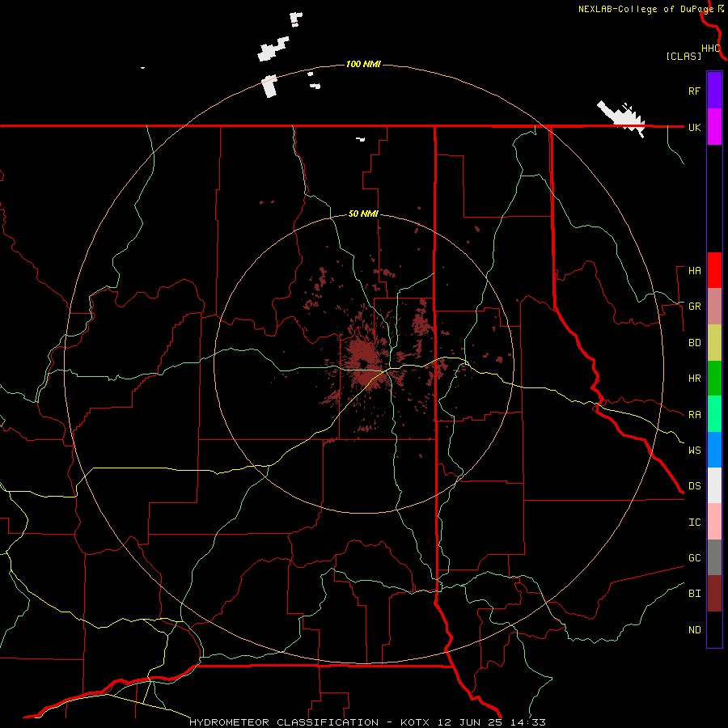This screenshot has height=728, width=728.
Task: Click the 'ND' legend label
Action: pos(694,630)
